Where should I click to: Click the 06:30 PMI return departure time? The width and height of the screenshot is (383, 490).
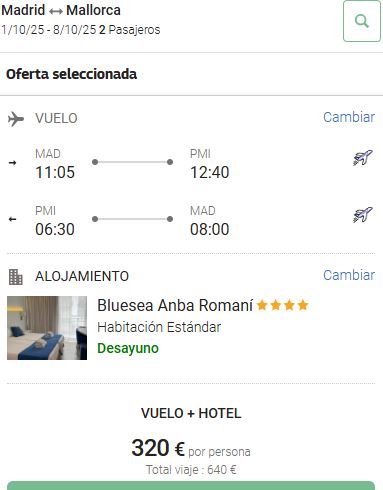pos(55,229)
